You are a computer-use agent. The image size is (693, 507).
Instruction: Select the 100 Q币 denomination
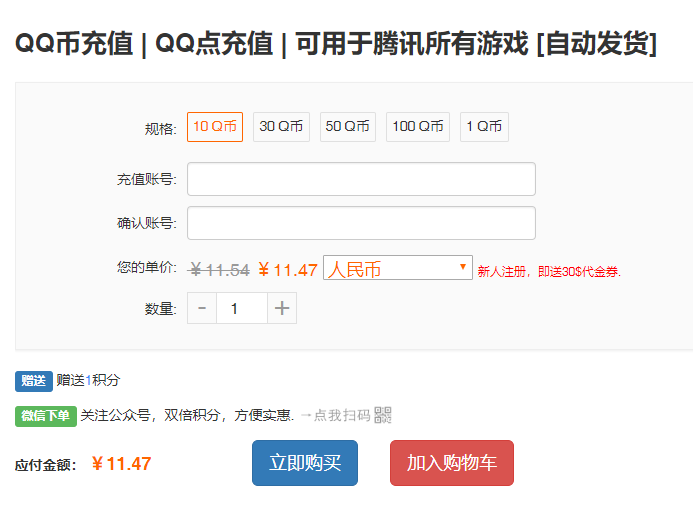coord(418,127)
